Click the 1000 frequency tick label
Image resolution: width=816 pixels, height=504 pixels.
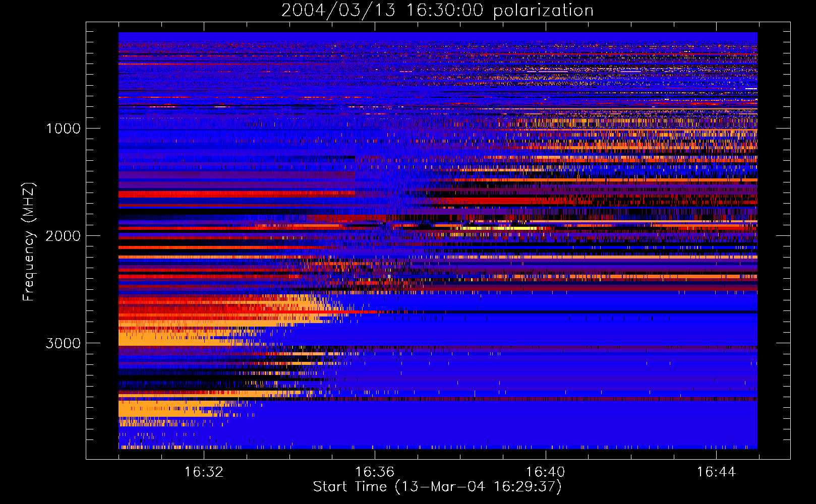(x=63, y=129)
